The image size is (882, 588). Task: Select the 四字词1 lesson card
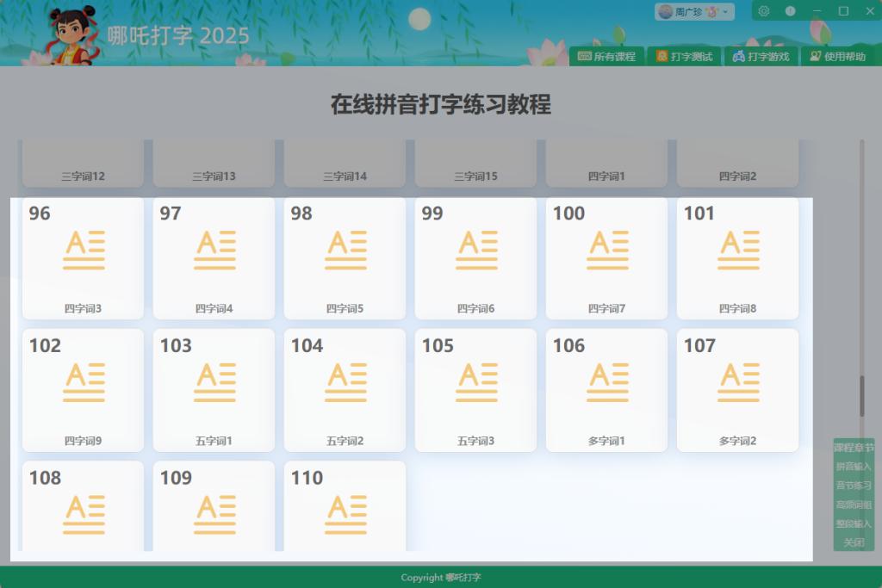coord(607,165)
